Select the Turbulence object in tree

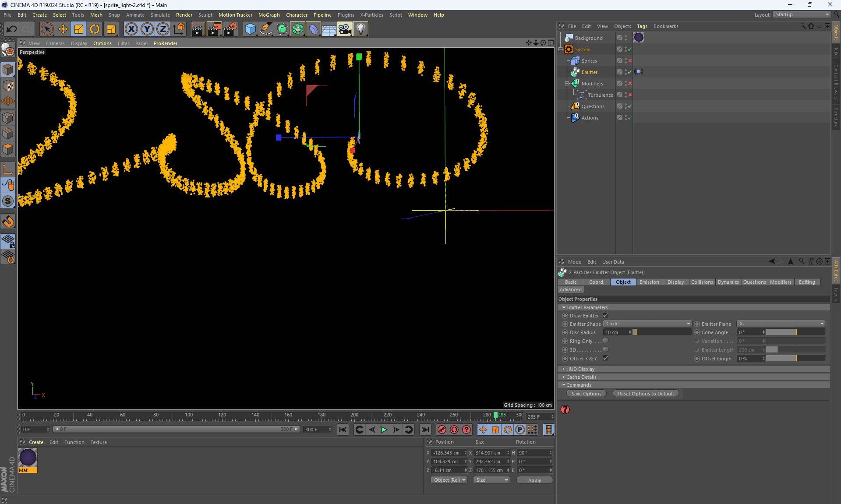coord(600,95)
